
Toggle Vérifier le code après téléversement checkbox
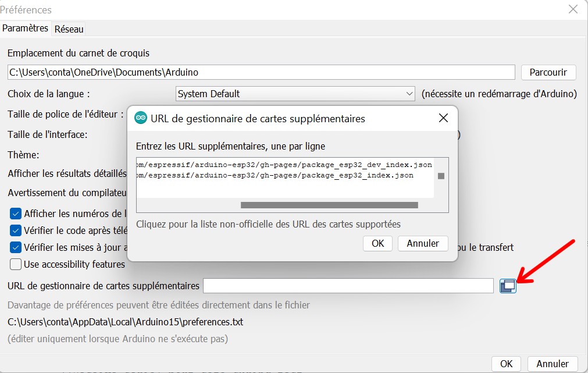(x=15, y=230)
